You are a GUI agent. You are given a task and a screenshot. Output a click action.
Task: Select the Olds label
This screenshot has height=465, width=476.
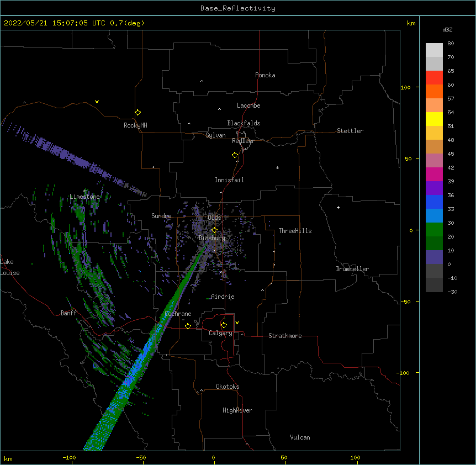(214, 218)
